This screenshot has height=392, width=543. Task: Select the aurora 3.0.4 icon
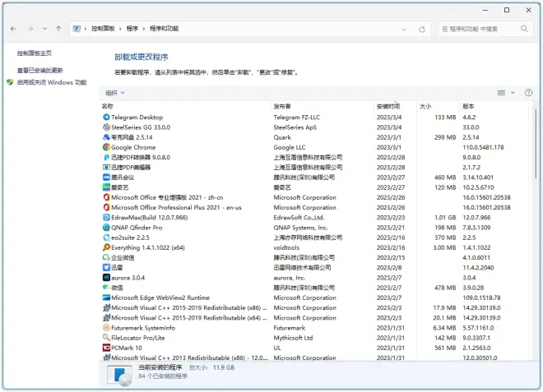click(x=106, y=278)
